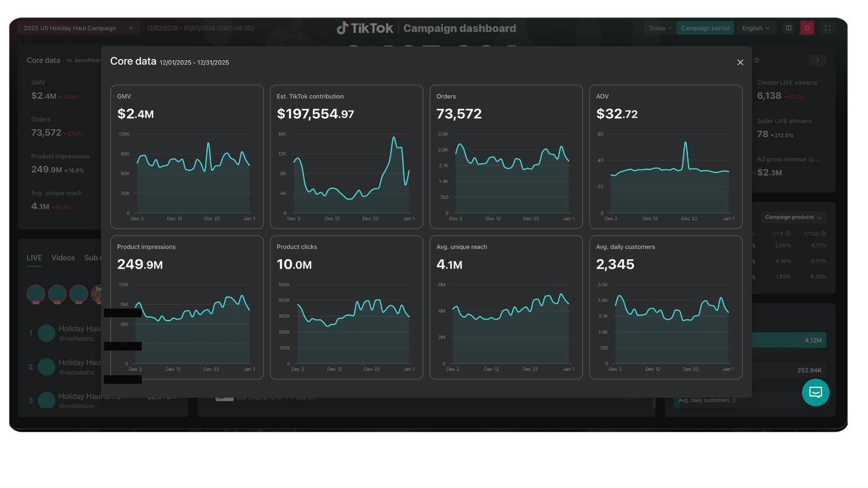Open the English language dropdown

pyautogui.click(x=755, y=28)
